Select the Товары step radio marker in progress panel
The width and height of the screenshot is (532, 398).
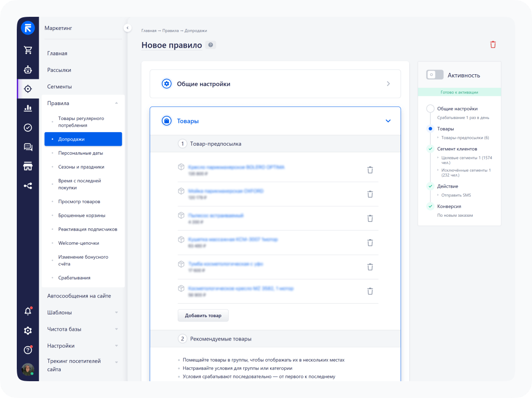point(430,128)
